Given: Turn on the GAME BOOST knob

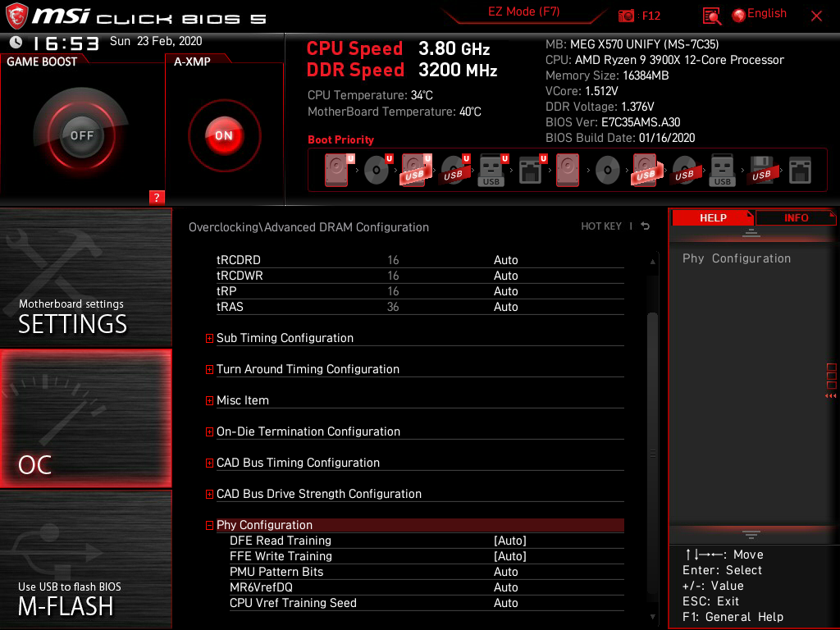Looking at the screenshot, I should coord(81,135).
